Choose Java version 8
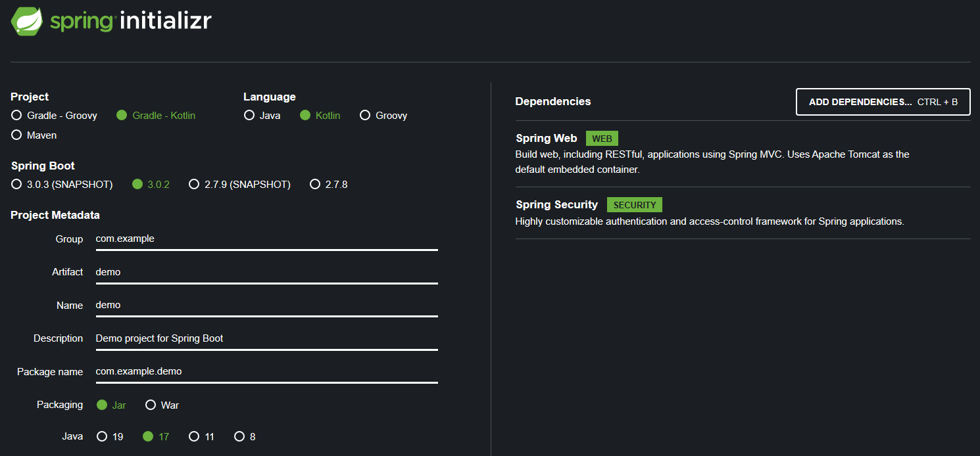This screenshot has width=980, height=456. [x=239, y=436]
